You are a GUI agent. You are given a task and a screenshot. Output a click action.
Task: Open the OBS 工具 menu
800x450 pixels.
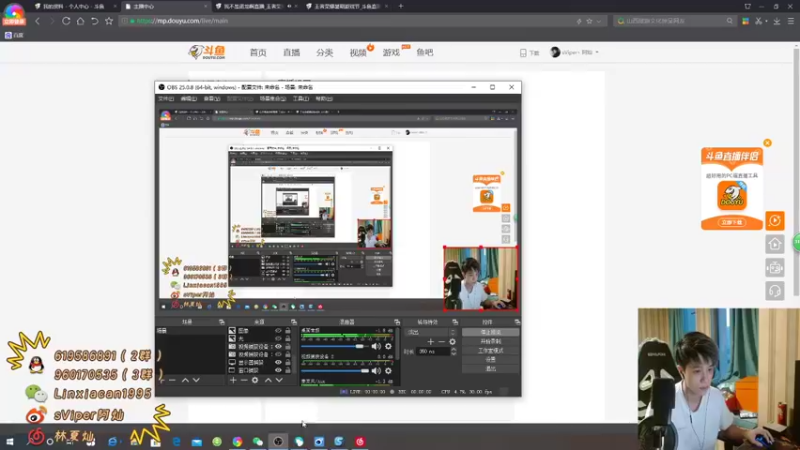click(301, 98)
